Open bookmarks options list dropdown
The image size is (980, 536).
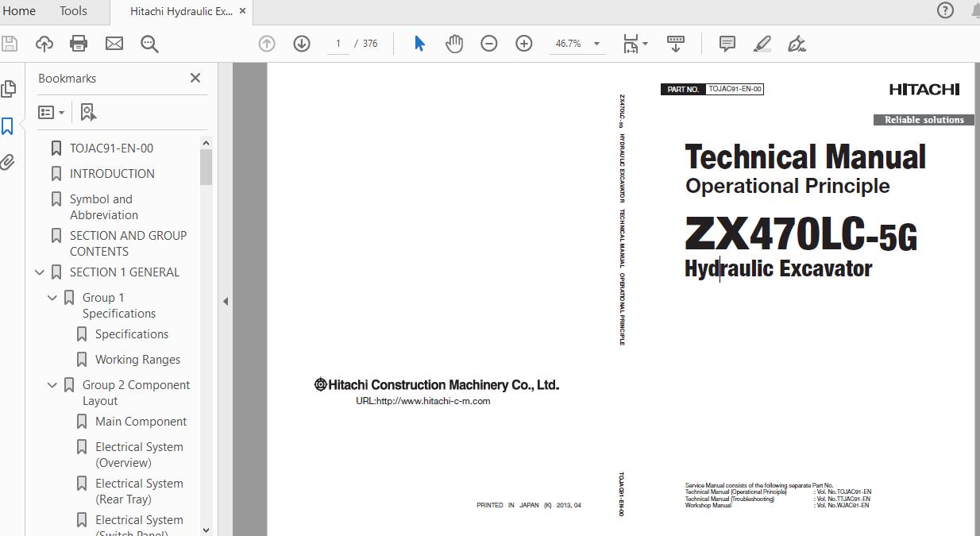coord(52,113)
